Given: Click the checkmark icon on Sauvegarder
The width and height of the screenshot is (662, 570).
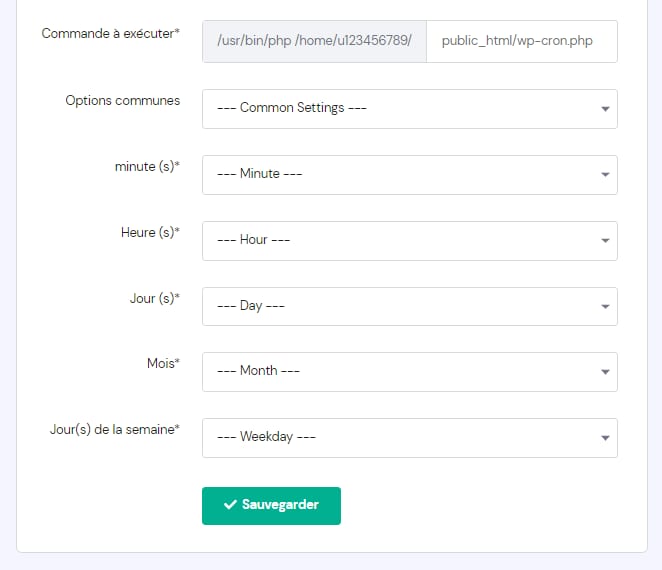Looking at the screenshot, I should (230, 505).
